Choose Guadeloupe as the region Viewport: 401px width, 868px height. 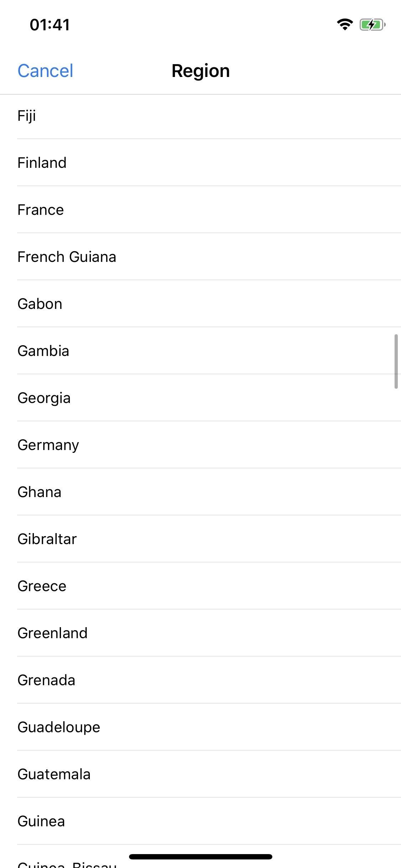(200, 727)
